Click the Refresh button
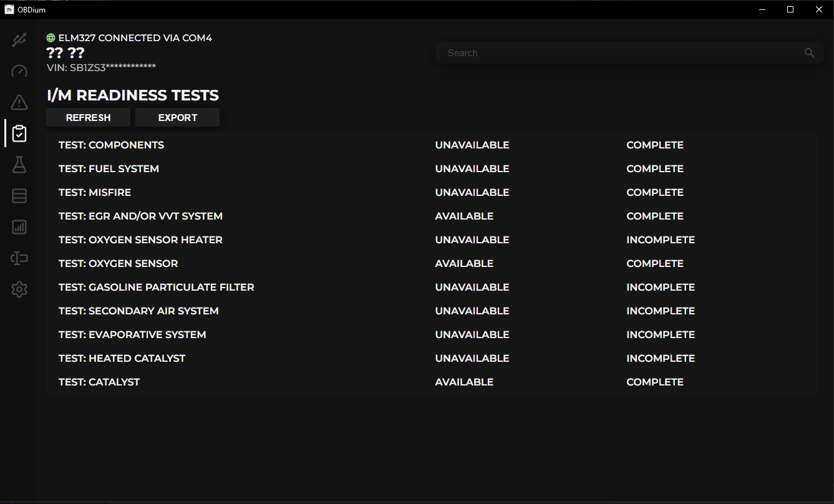The width and height of the screenshot is (834, 504). pos(88,117)
